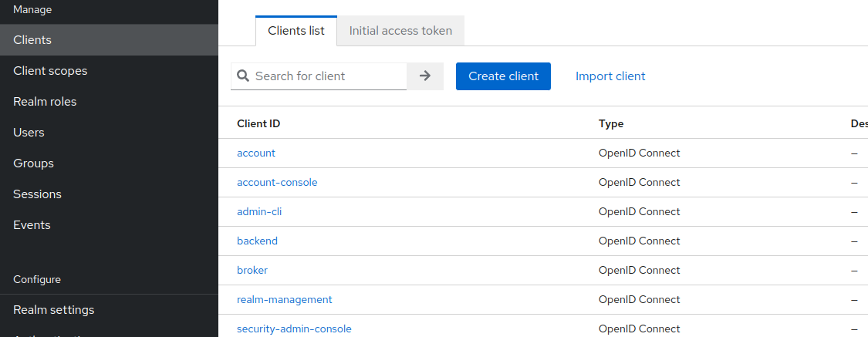Click the Type column header
The image size is (868, 337).
[x=610, y=124]
